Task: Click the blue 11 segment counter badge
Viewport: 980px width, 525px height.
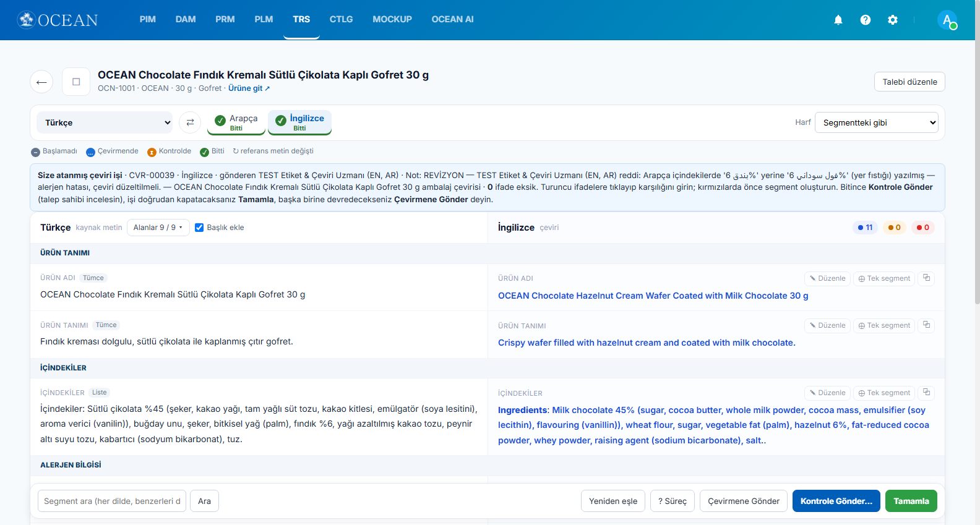Action: point(865,228)
